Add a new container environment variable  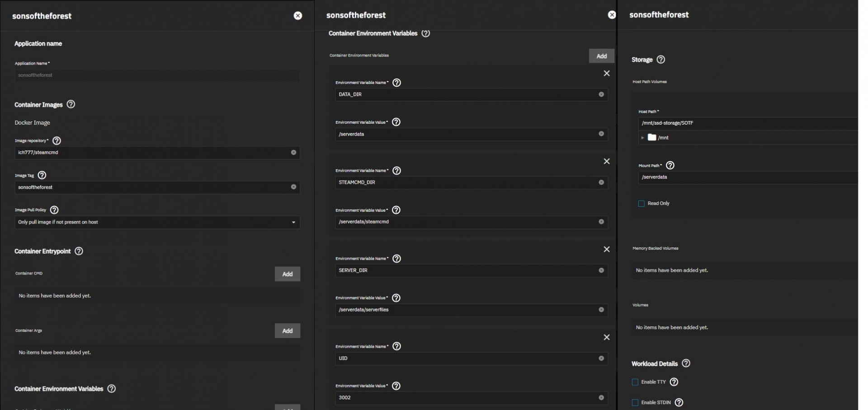tap(601, 56)
